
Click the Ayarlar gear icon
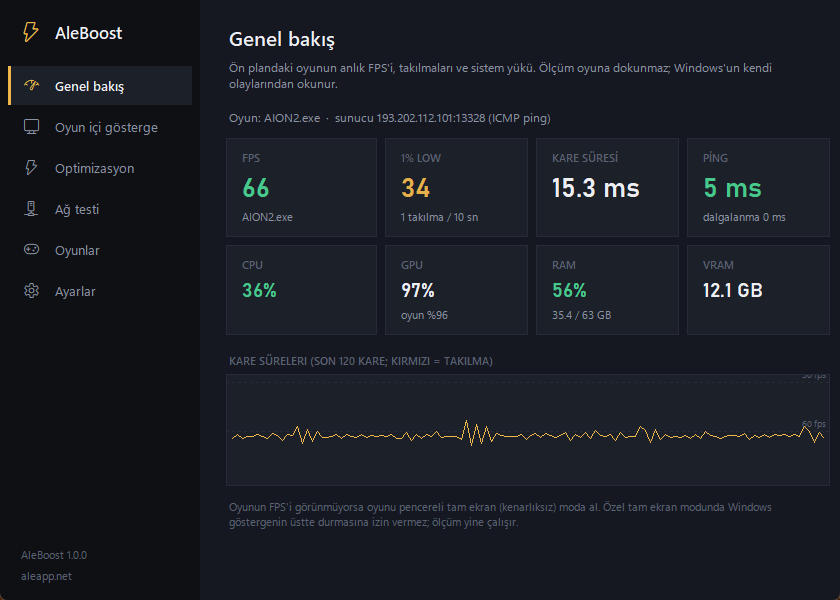tap(32, 291)
